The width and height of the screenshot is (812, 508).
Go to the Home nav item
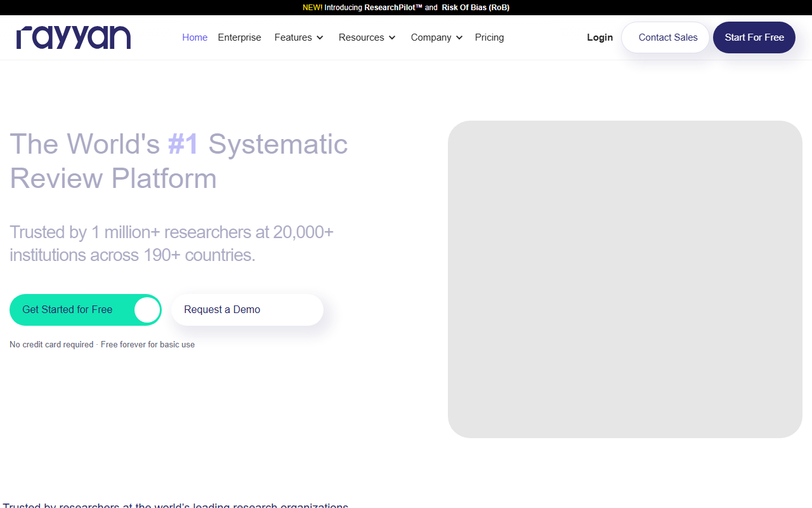(x=195, y=37)
